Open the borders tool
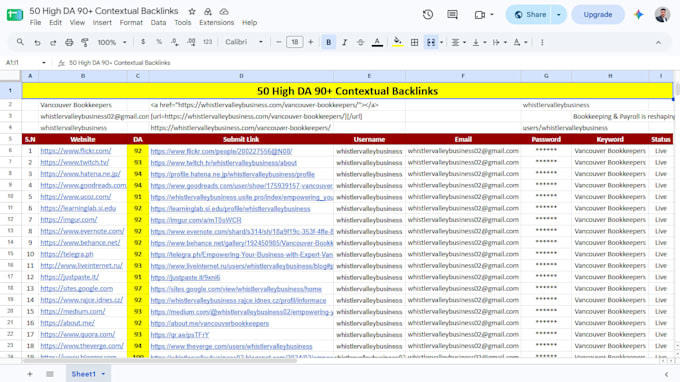The width and height of the screenshot is (680, 382). pyautogui.click(x=415, y=42)
